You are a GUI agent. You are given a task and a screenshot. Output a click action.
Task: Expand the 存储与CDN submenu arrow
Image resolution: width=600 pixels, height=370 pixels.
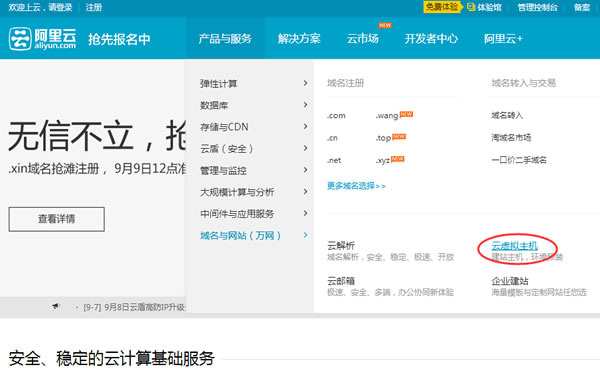pos(305,126)
